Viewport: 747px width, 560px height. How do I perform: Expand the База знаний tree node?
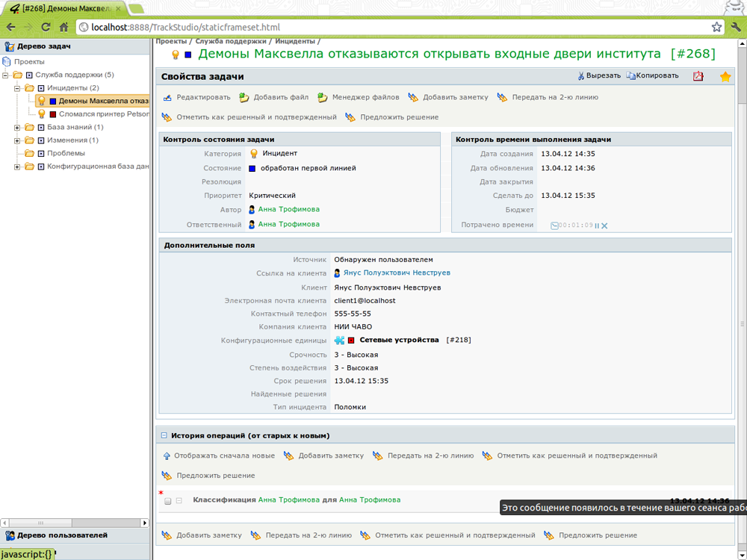pyautogui.click(x=17, y=128)
